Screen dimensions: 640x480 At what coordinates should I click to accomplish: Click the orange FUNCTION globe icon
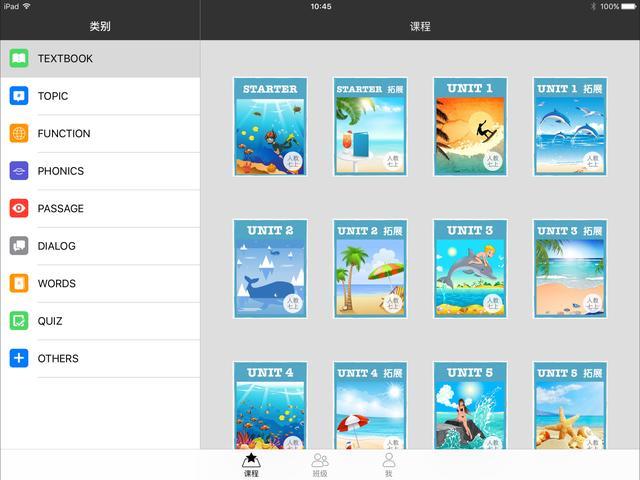point(19,133)
